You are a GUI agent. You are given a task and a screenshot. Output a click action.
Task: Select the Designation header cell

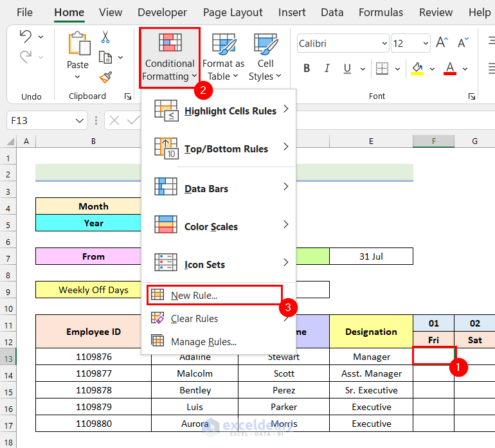click(371, 332)
